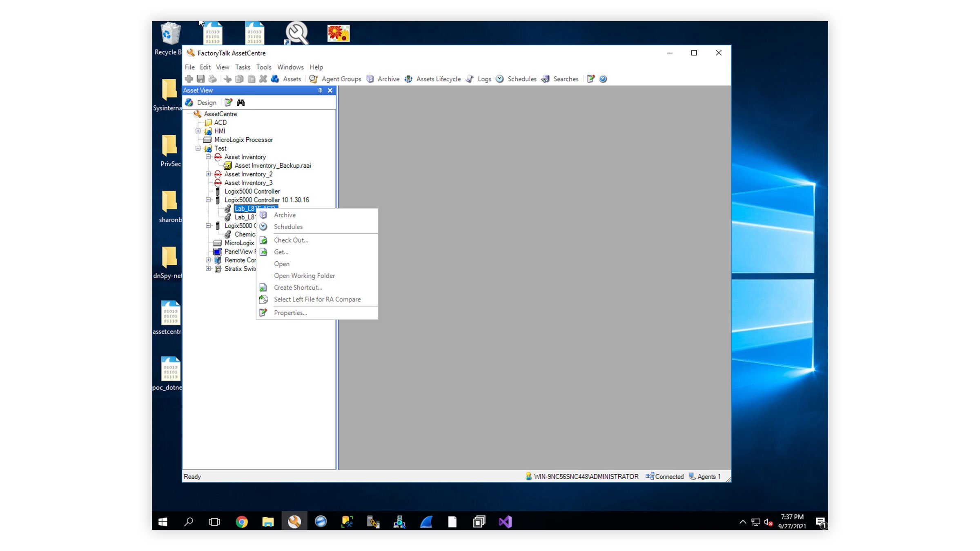
Task: Open Visual Studio from taskbar
Action: pos(505,522)
